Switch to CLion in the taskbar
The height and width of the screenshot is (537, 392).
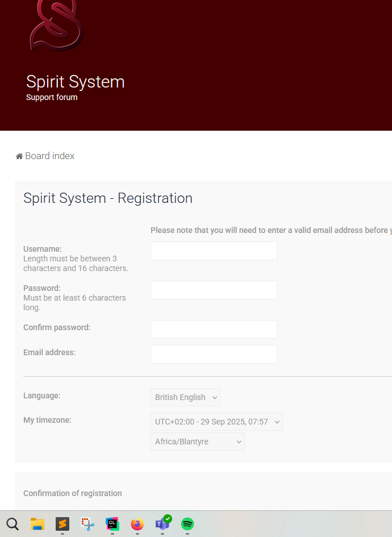pos(112,524)
